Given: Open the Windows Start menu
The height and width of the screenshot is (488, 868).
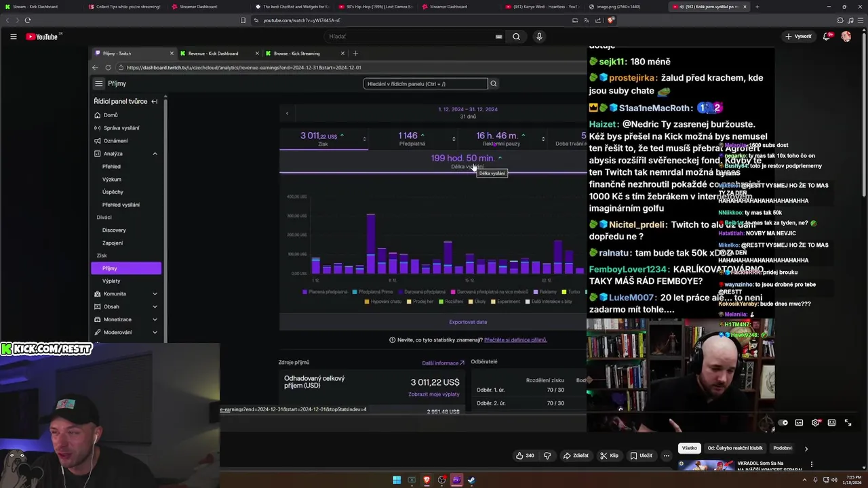Looking at the screenshot, I should click(397, 481).
